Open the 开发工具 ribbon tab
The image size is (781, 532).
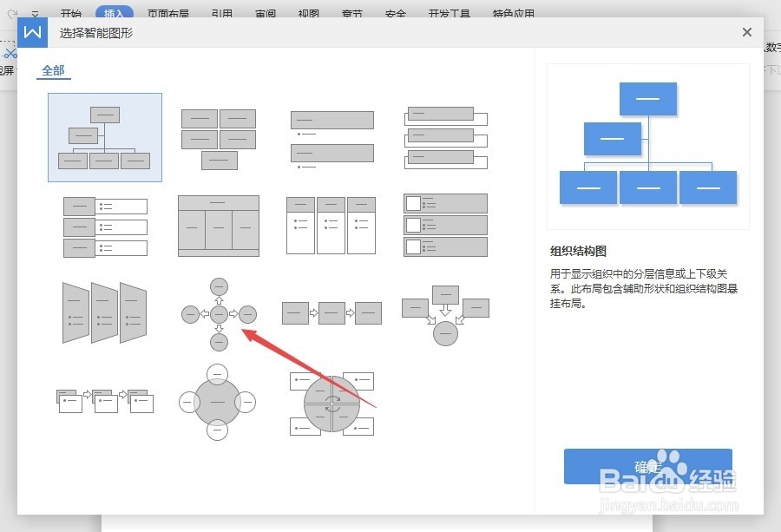tap(450, 13)
